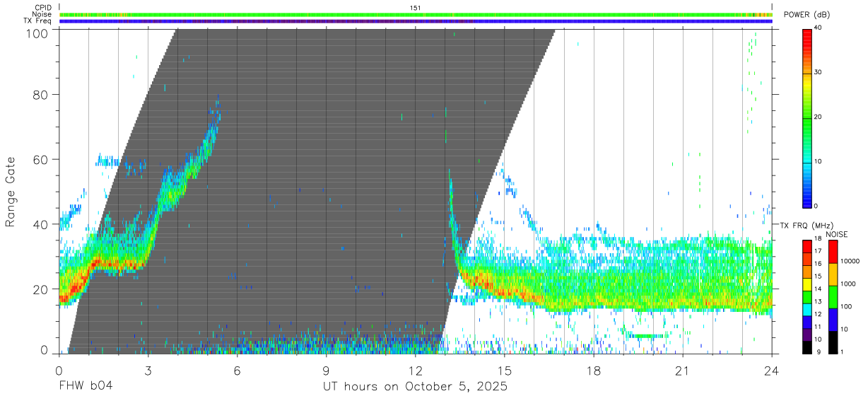Click the TX Freq row label
Image resolution: width=868 pixels, height=401 pixels.
(37, 21)
